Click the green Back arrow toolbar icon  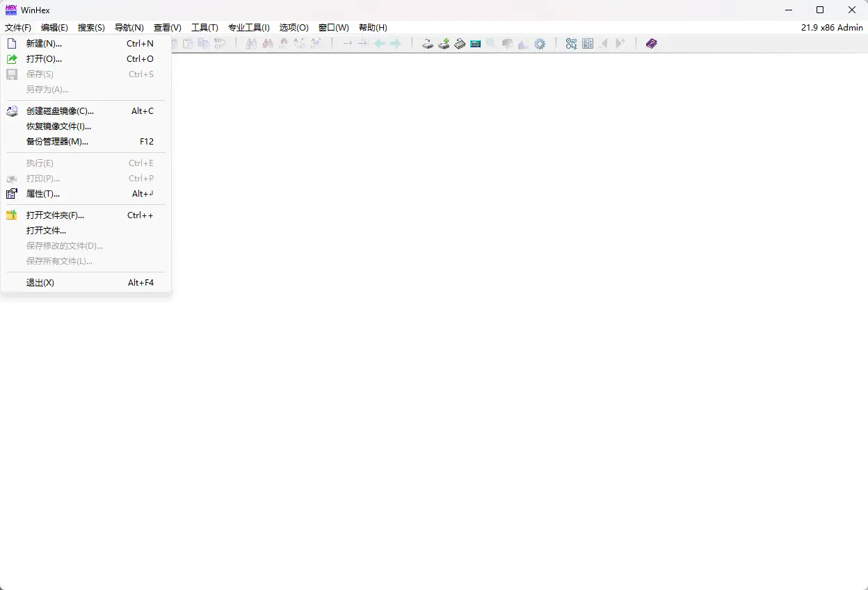pyautogui.click(x=380, y=44)
